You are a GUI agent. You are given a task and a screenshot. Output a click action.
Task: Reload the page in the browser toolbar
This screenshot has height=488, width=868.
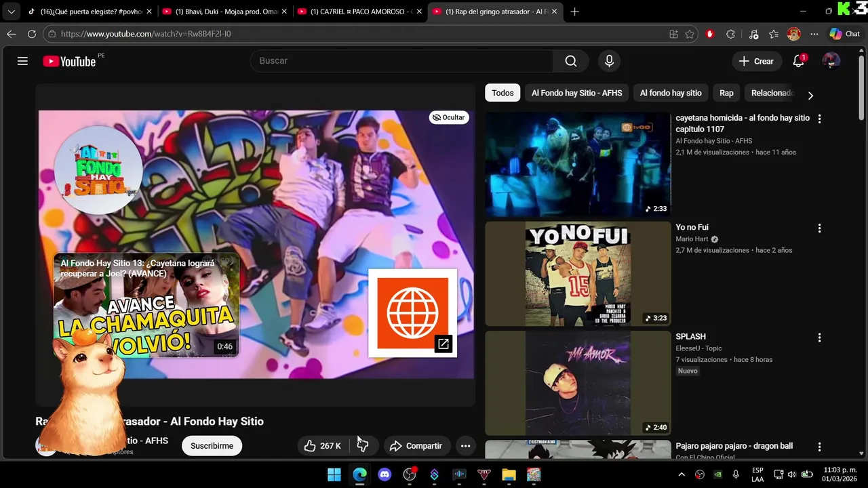coord(32,34)
